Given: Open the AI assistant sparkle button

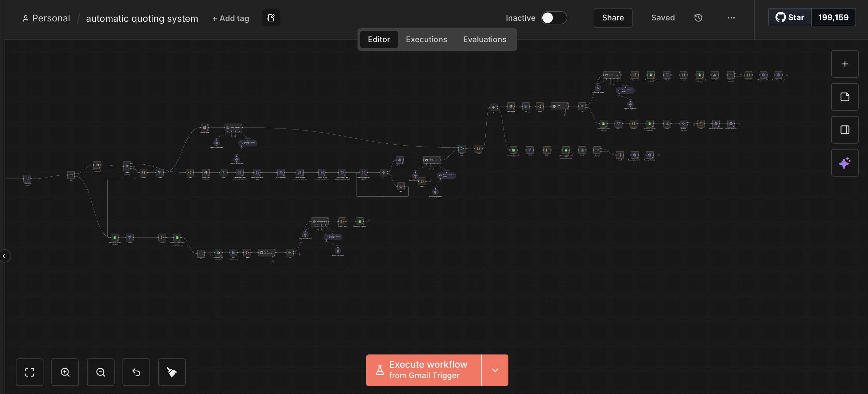Looking at the screenshot, I should 844,163.
